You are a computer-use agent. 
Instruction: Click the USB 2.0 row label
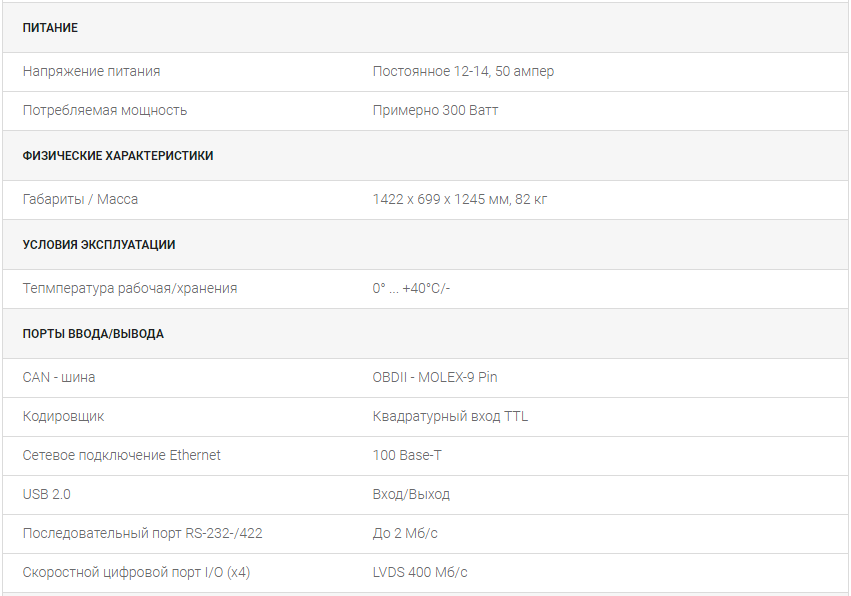[47, 494]
